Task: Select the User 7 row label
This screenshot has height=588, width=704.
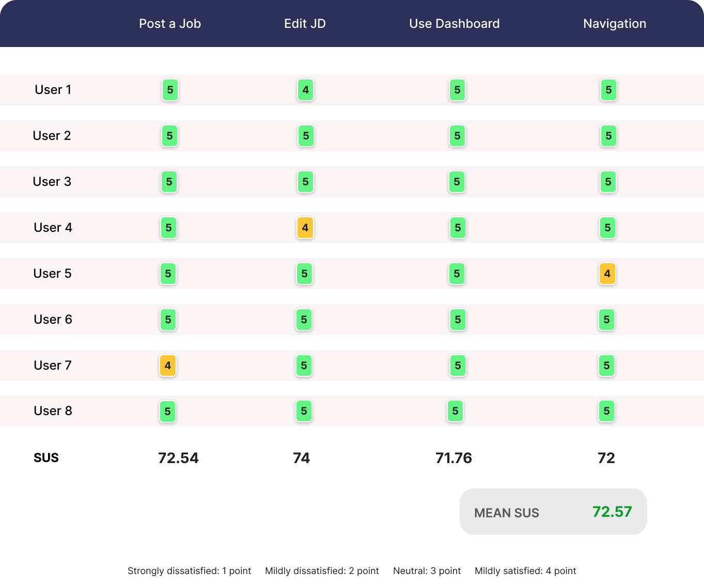Action: pos(52,365)
